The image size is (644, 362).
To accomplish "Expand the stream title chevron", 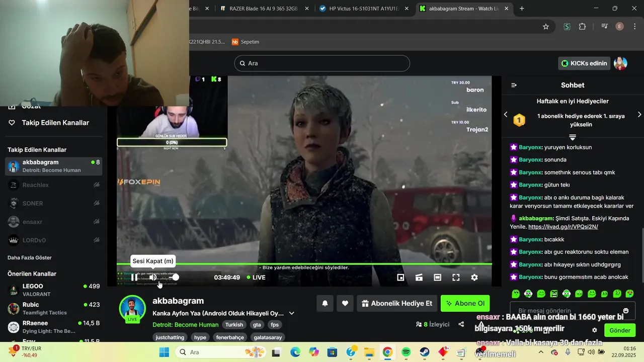I will tap(291, 313).
